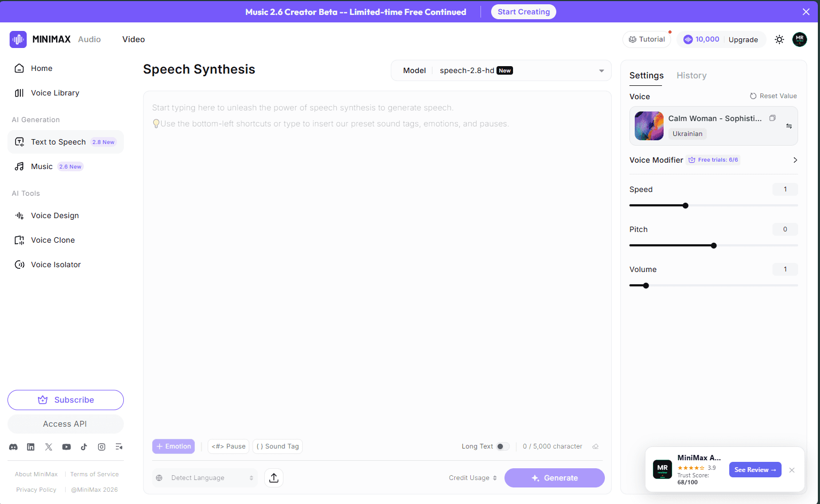
Task: Open the Detect Language dropdown
Action: [205, 478]
